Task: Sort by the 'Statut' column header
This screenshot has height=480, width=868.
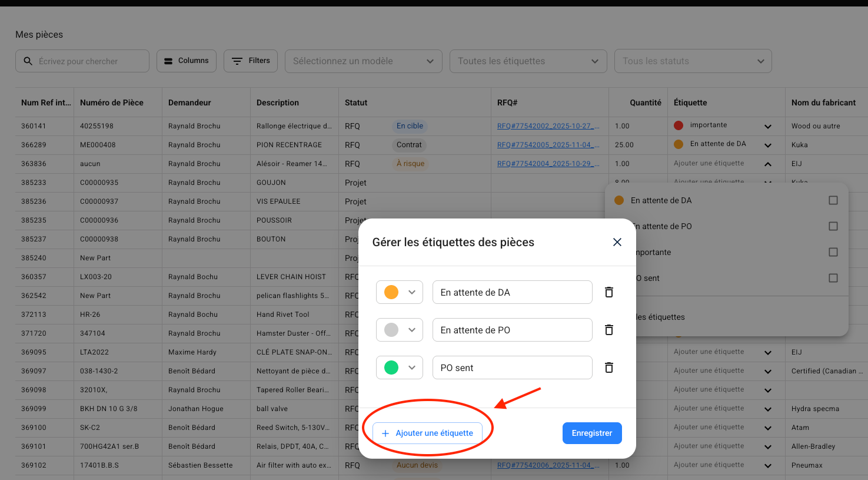Action: point(356,102)
